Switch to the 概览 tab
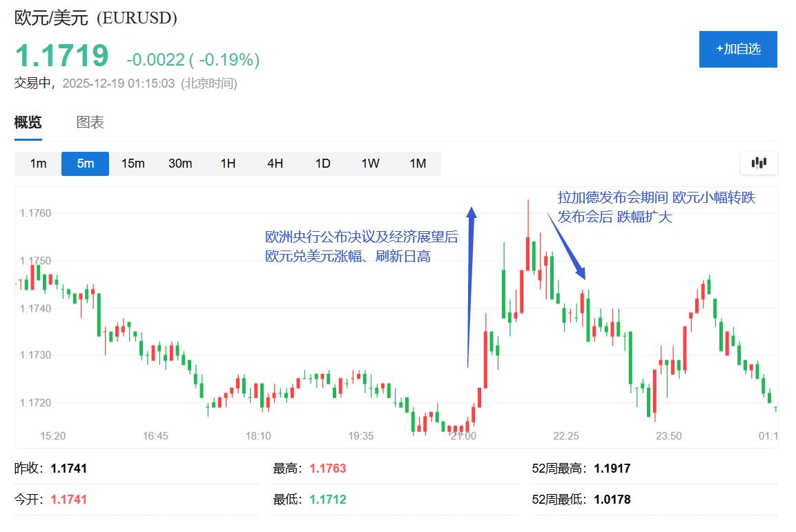This screenshot has width=796, height=532. (x=28, y=122)
